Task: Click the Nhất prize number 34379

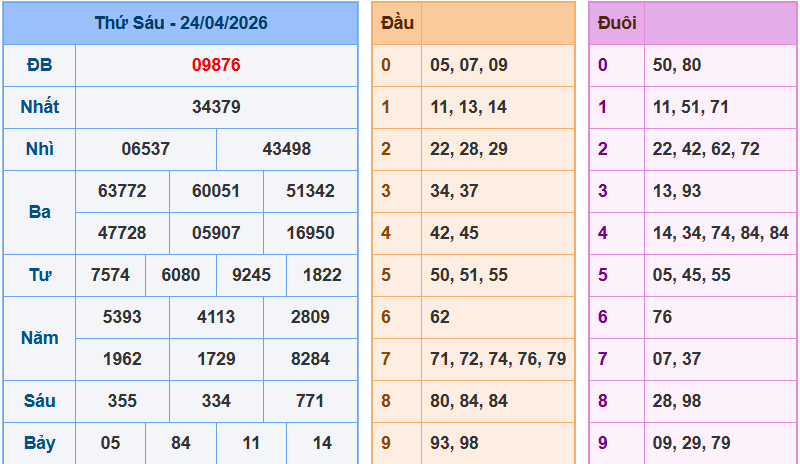Action: click(216, 107)
